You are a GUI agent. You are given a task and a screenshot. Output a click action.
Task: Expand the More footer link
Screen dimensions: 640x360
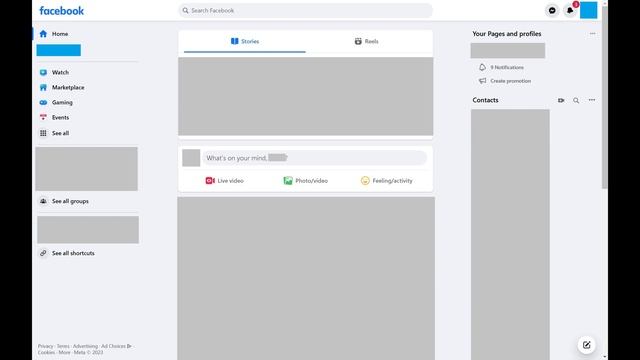[64, 352]
